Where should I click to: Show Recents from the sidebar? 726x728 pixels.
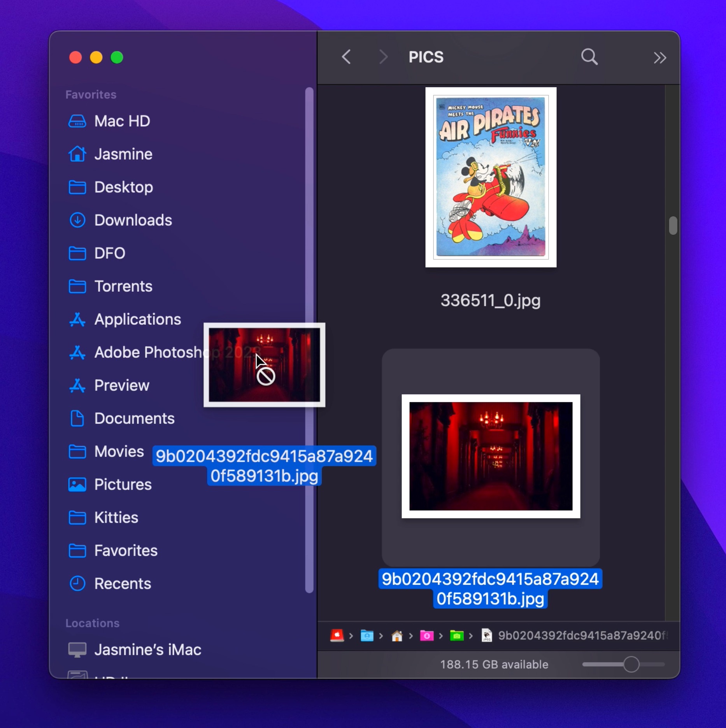[110, 584]
